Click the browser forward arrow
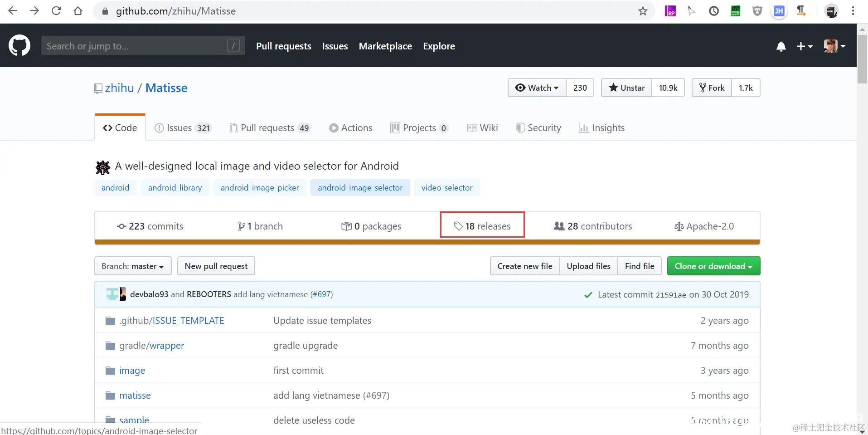Image resolution: width=868 pixels, height=435 pixels. pos(34,11)
